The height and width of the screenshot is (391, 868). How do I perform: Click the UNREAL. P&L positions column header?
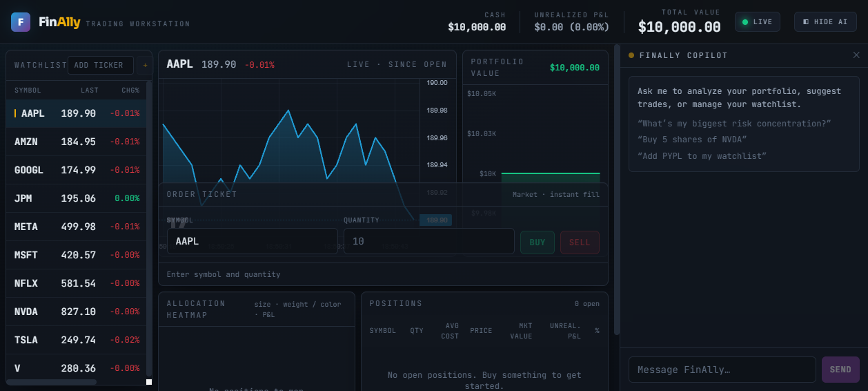tap(565, 331)
